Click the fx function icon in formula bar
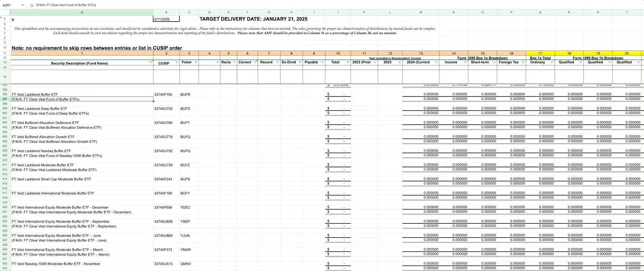Image resolution: width=644 pixels, height=271 pixels. pyautogui.click(x=32, y=5)
